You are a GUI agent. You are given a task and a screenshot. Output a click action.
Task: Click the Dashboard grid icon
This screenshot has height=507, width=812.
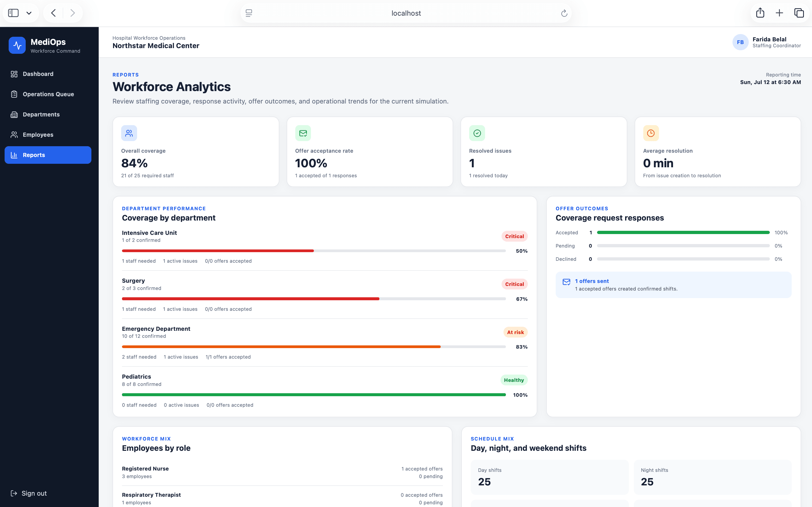tap(14, 74)
